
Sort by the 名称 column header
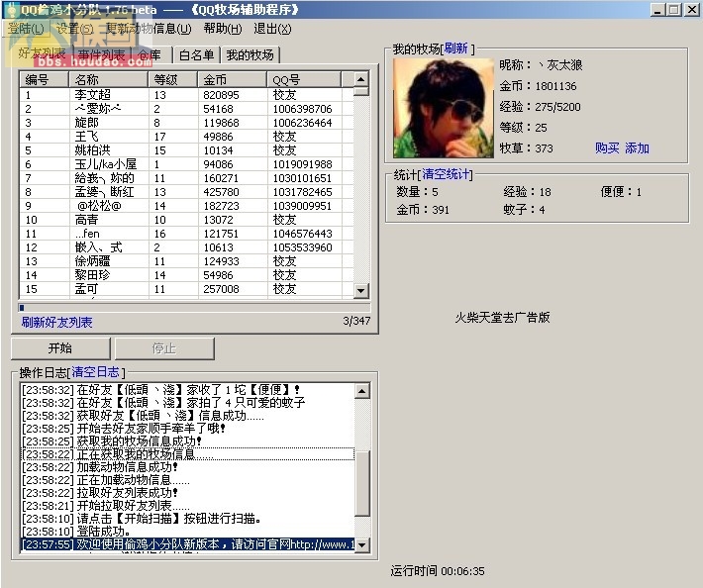[x=108, y=80]
